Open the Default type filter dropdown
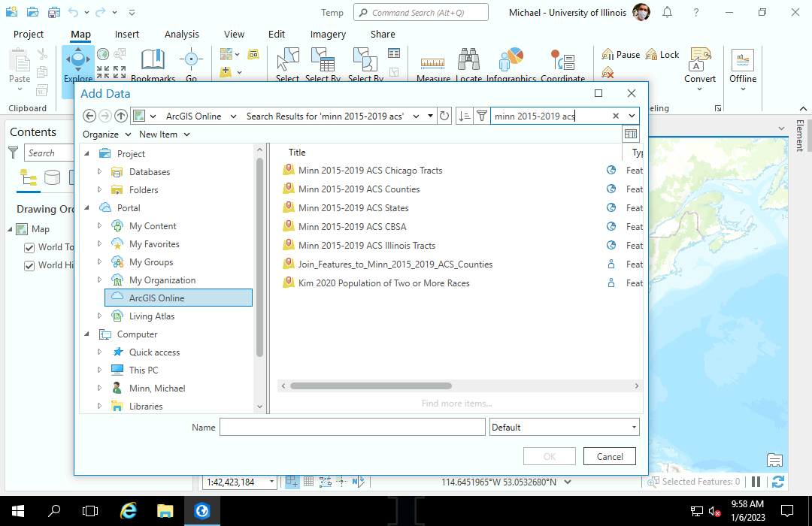Screen dimensions: 812x526 [x=564, y=427]
